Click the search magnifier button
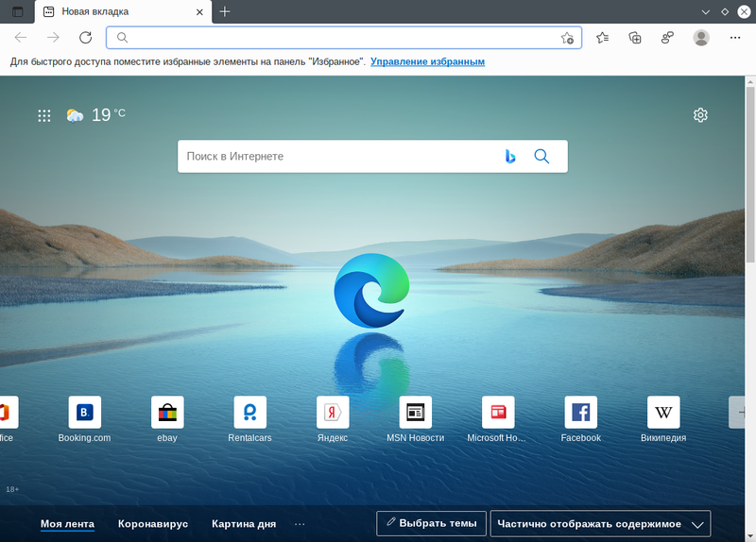 pyautogui.click(x=541, y=156)
